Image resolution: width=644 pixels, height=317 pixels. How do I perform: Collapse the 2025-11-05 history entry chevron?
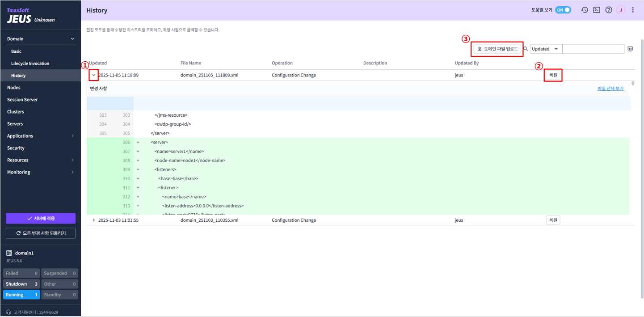(93, 75)
